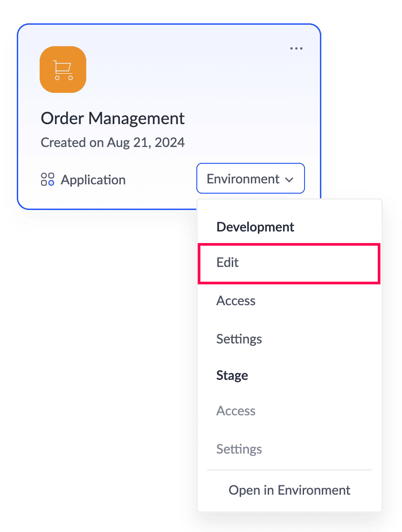Choose Access under the Development section
Image resolution: width=402 pixels, height=532 pixels.
click(236, 301)
